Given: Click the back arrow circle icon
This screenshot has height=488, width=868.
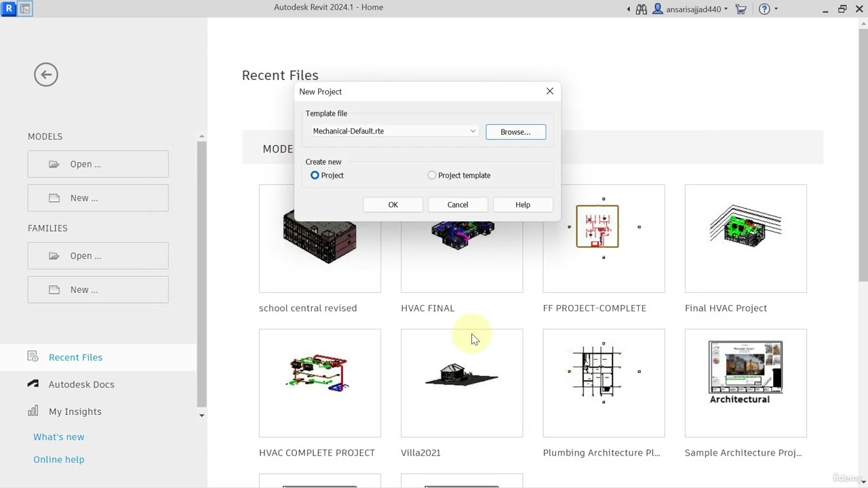Looking at the screenshot, I should pos(46,75).
